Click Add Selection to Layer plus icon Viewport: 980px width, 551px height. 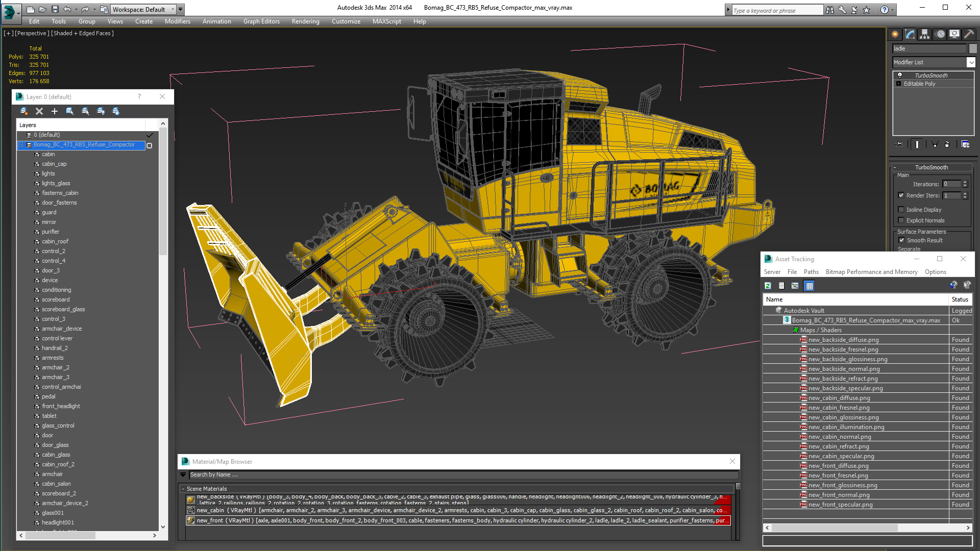pyautogui.click(x=55, y=111)
